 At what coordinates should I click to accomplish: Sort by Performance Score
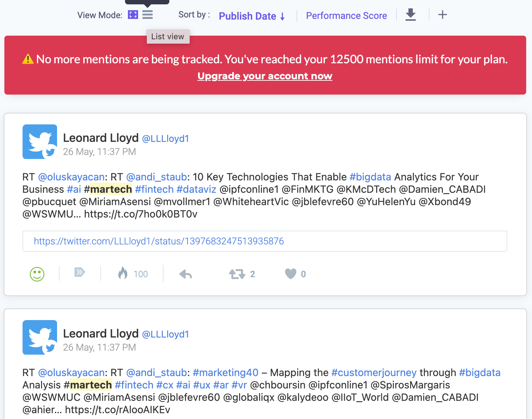[x=346, y=16]
